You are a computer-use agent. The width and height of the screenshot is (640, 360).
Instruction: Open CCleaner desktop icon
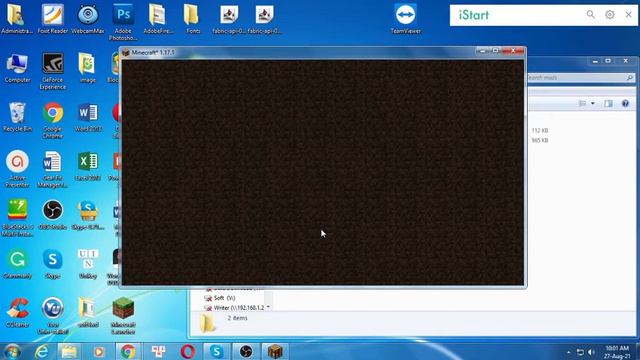[x=17, y=313]
